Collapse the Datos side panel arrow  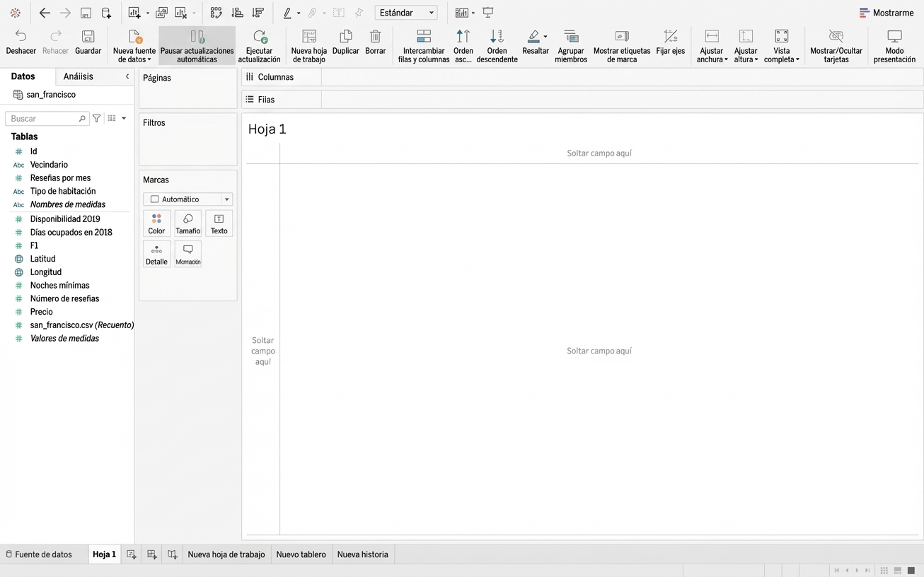pyautogui.click(x=127, y=76)
